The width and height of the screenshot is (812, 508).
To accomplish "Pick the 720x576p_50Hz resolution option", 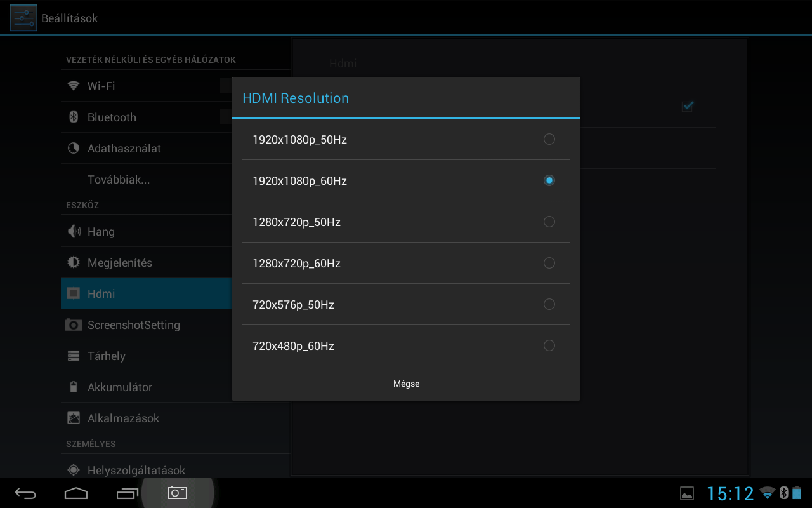I will click(x=406, y=304).
